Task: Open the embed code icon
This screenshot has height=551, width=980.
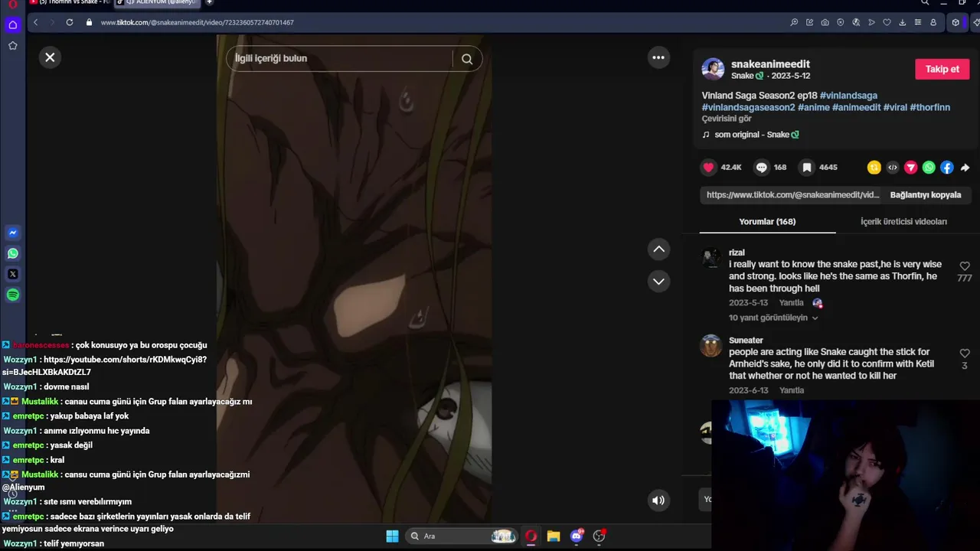Action: tap(892, 168)
